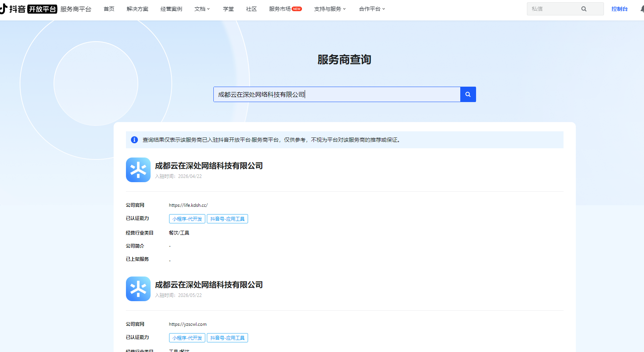Click the 服务商查询 page heading
The width and height of the screenshot is (644, 352).
344,60
